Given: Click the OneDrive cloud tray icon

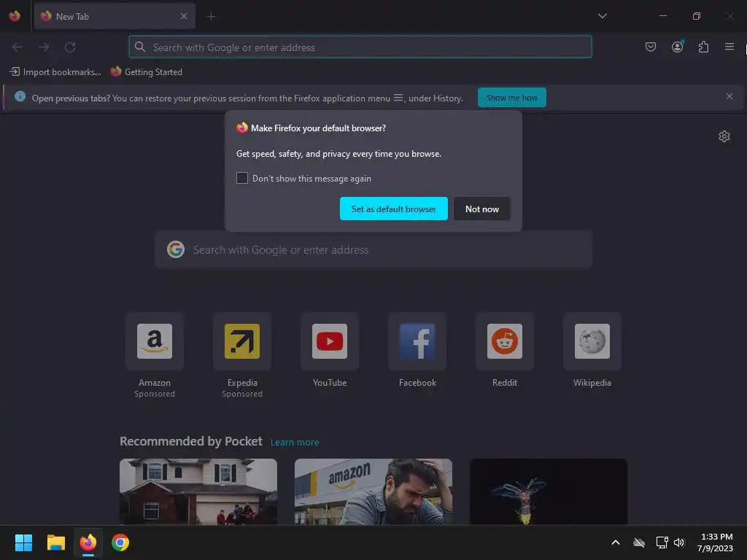Looking at the screenshot, I should [639, 542].
